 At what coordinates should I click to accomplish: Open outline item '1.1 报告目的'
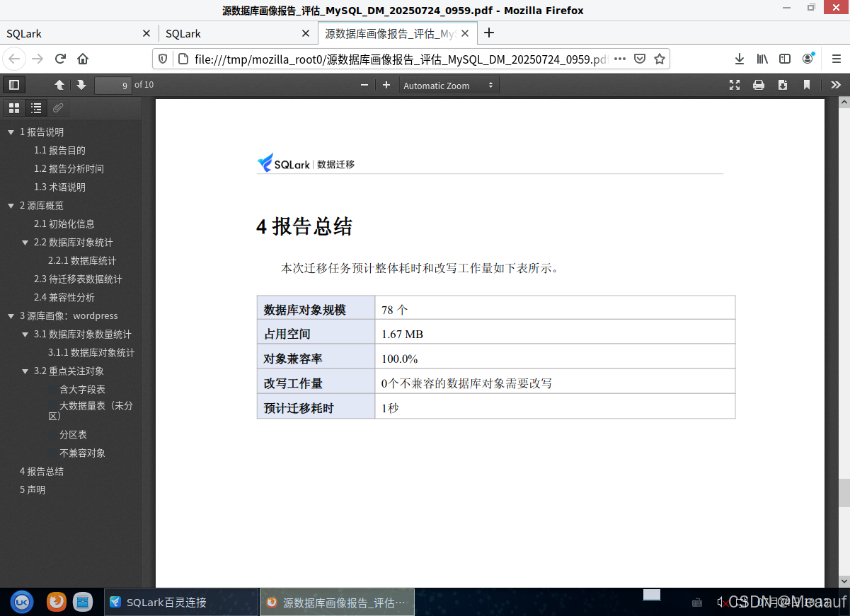click(x=59, y=151)
